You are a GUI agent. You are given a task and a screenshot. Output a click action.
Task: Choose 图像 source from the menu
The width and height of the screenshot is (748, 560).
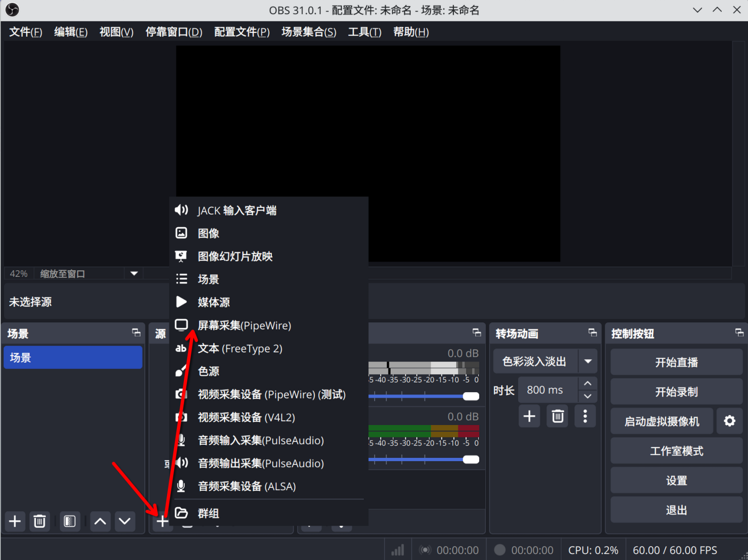tap(268, 234)
